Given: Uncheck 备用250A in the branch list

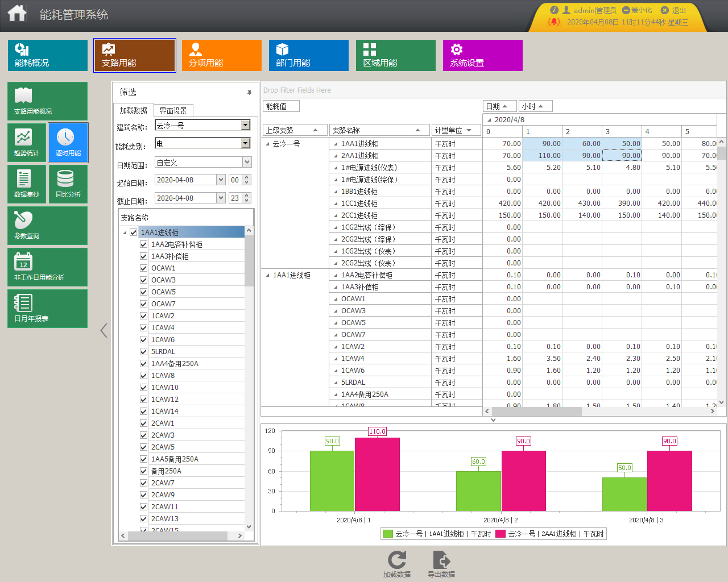Looking at the screenshot, I should pos(144,471).
